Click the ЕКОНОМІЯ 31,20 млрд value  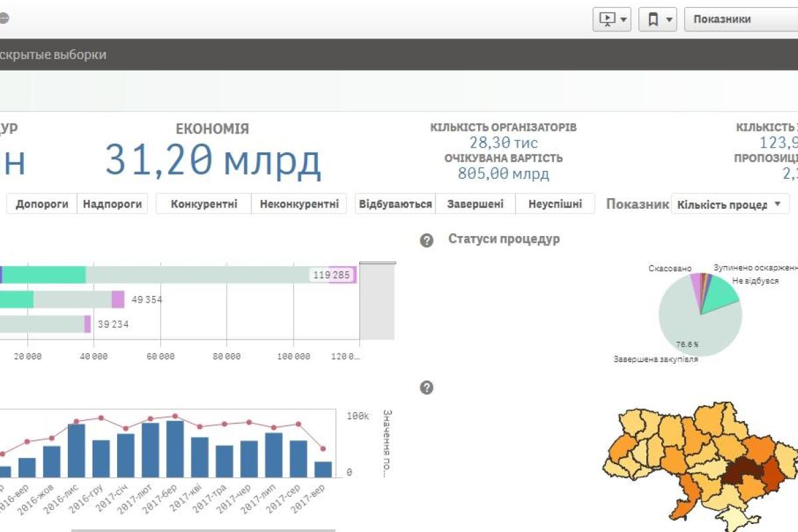click(213, 162)
